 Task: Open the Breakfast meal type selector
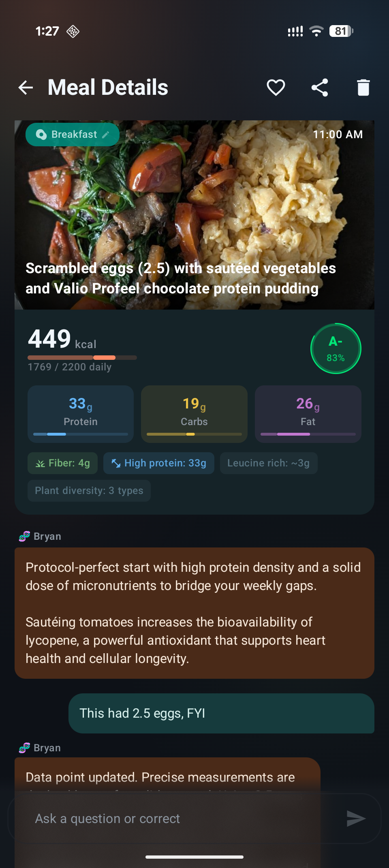tap(73, 134)
